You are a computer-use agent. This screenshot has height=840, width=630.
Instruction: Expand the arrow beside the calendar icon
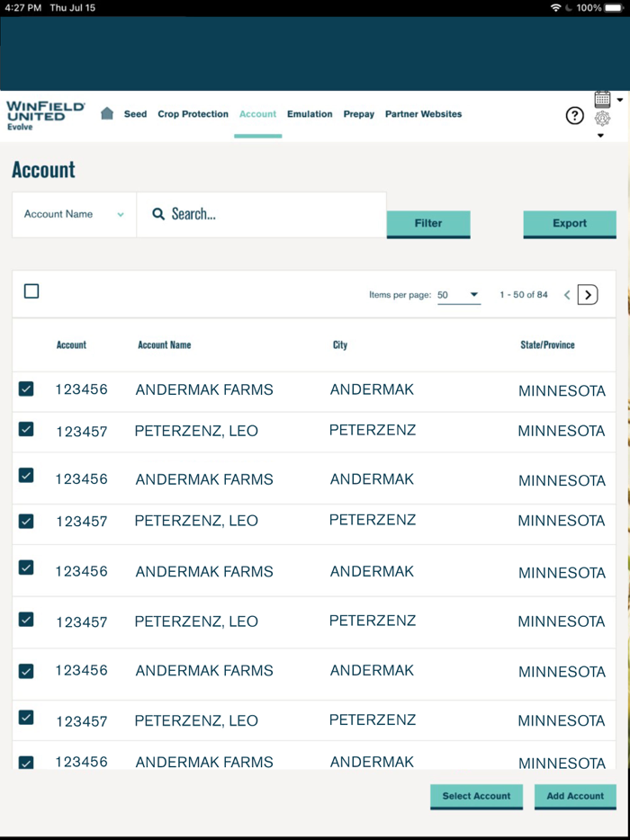[620, 100]
